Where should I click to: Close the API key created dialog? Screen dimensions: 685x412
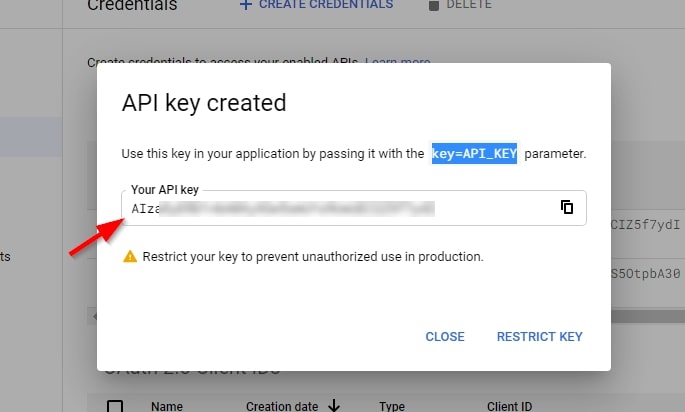click(x=445, y=337)
